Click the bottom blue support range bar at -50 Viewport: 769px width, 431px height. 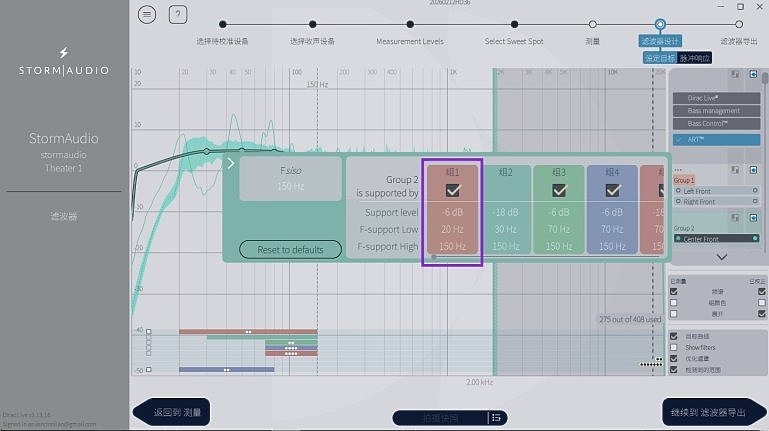[227, 370]
